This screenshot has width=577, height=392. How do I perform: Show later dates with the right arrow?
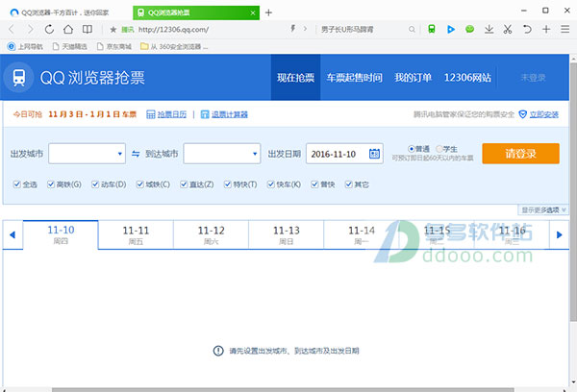560,234
